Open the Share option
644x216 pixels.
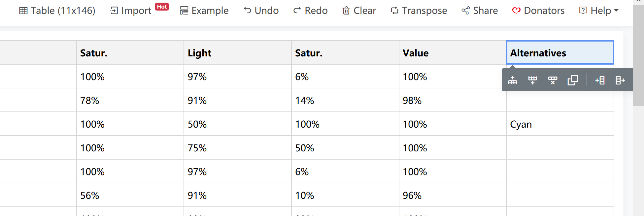tap(480, 11)
